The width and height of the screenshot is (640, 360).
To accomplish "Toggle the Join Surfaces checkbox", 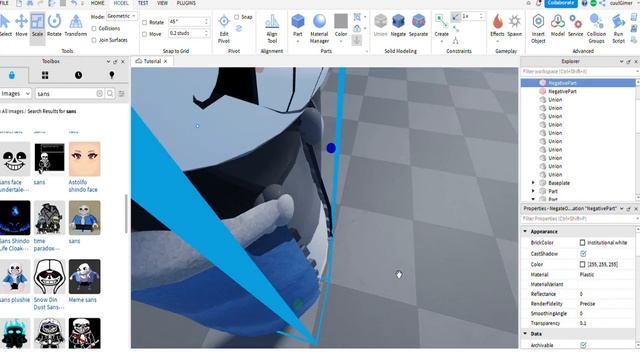I will click(94, 40).
